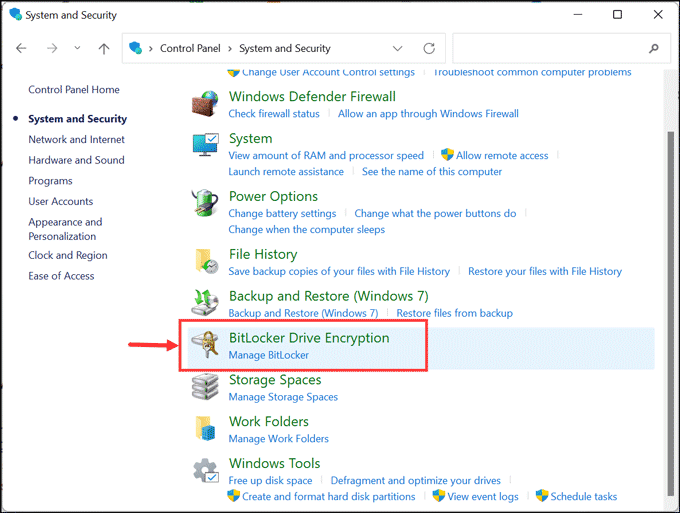Screen dimensions: 680x513
Task: Click the Storage Spaces drives icon
Action: pyautogui.click(x=205, y=387)
